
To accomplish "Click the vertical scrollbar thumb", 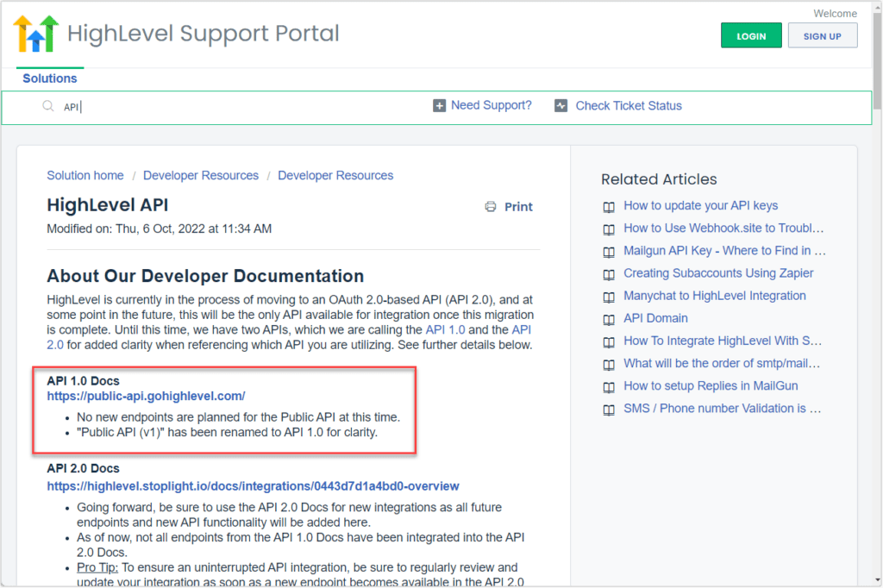I will click(877, 59).
